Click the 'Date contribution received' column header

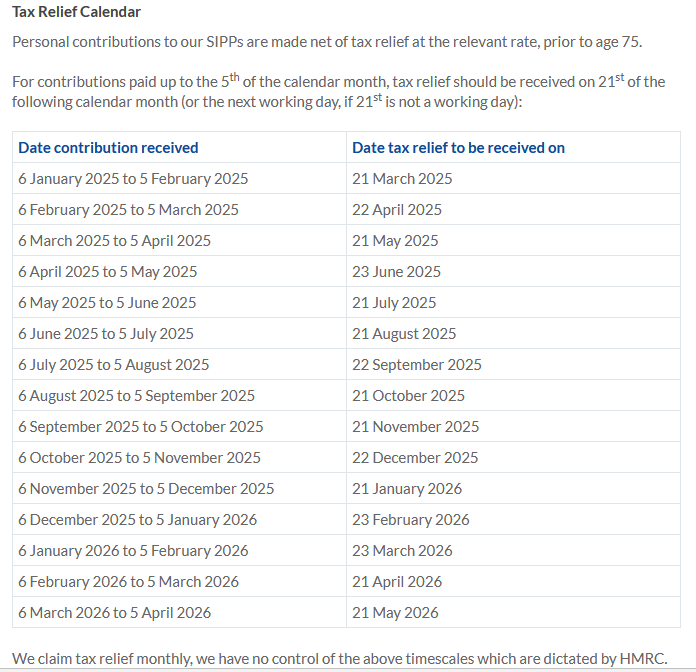[108, 147]
